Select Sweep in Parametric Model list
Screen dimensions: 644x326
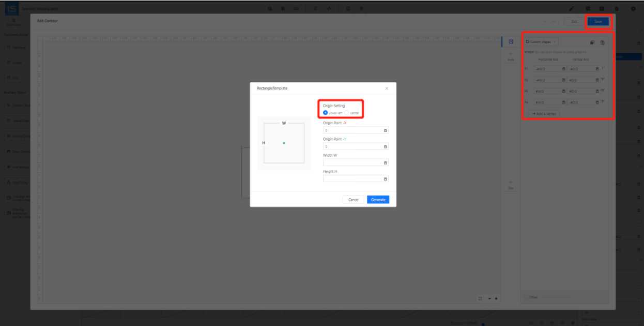(17, 63)
